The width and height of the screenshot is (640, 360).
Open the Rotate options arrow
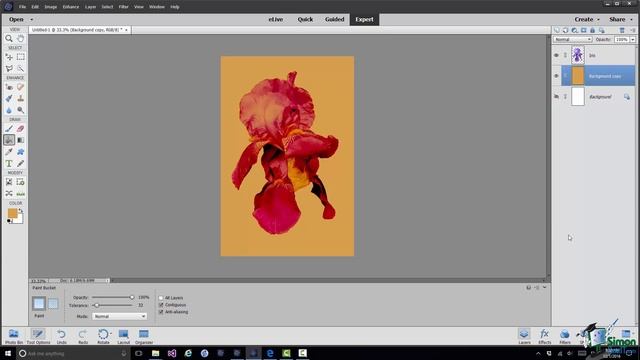(x=111, y=333)
